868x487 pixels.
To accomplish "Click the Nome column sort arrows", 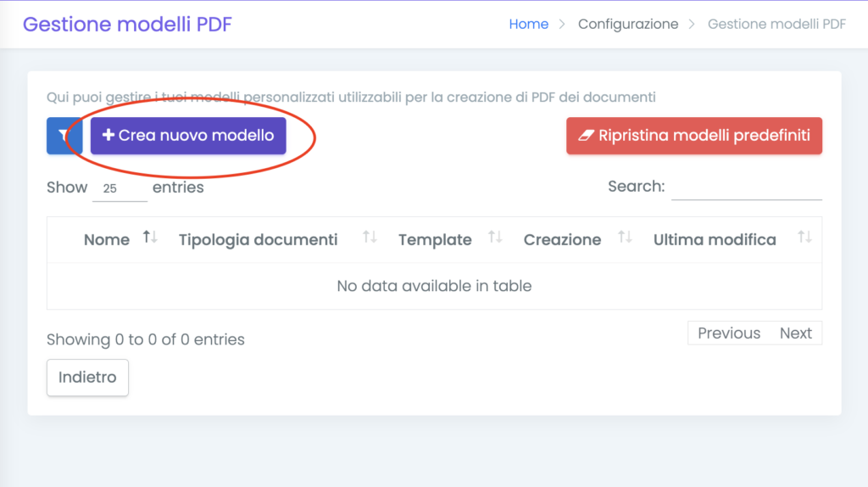I will pyautogui.click(x=150, y=238).
